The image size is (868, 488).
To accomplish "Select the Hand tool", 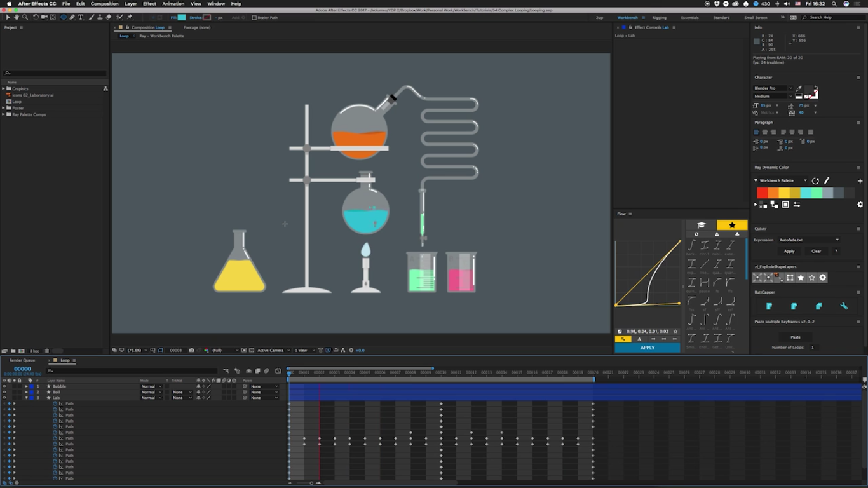I will point(17,17).
